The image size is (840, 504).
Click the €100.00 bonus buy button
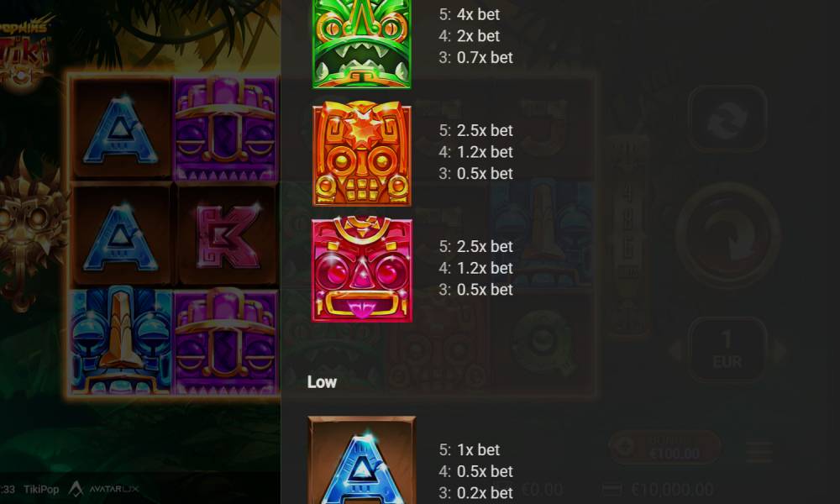click(x=664, y=447)
